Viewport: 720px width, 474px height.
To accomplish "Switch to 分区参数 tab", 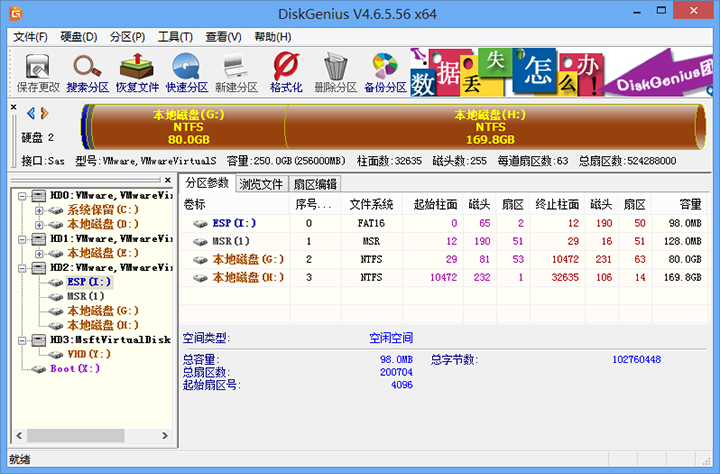I will [x=207, y=183].
